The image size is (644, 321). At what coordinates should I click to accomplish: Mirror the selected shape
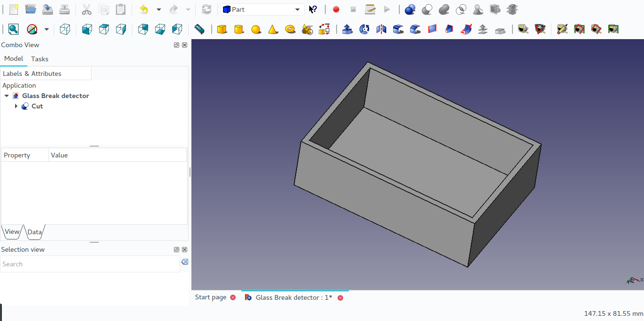tap(381, 29)
